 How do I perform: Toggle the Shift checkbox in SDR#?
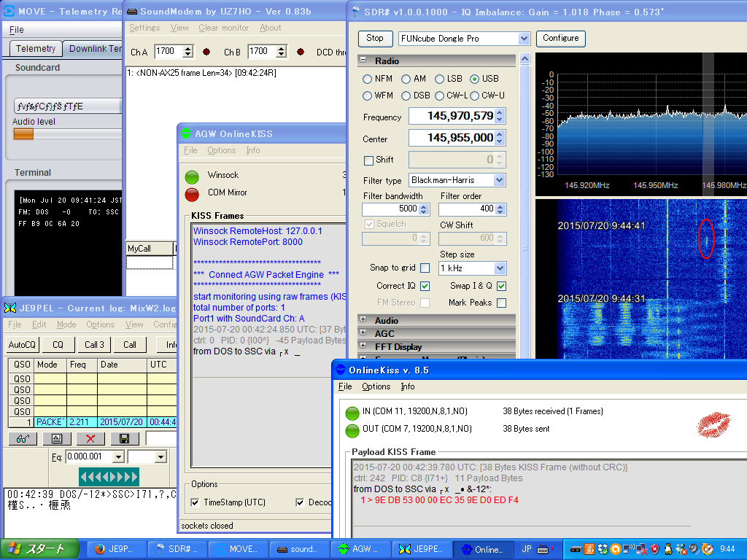(368, 160)
